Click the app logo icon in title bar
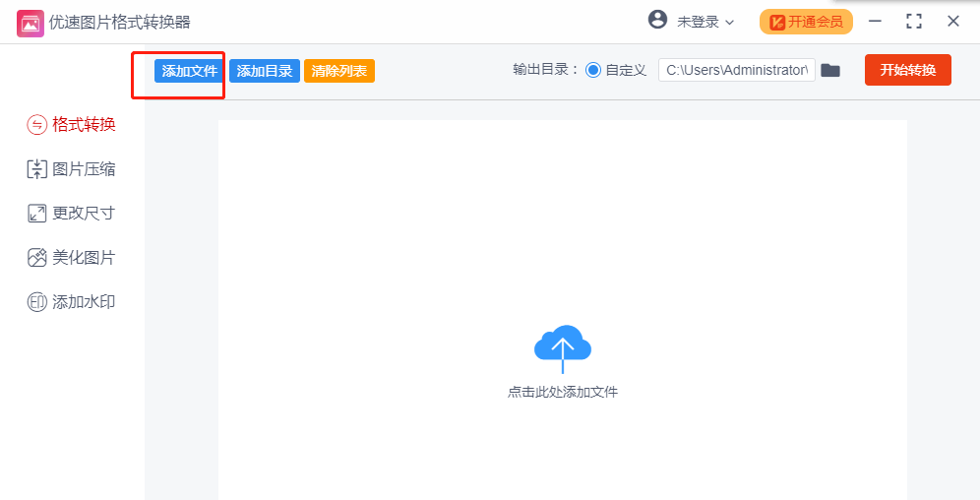Viewport: 980px width, 500px height. tap(30, 23)
